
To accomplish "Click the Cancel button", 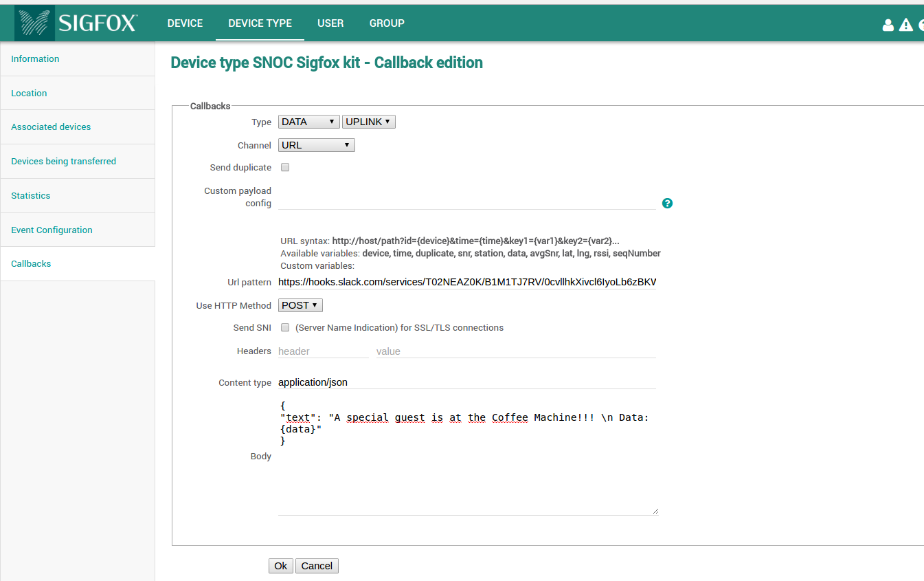I will pos(317,566).
